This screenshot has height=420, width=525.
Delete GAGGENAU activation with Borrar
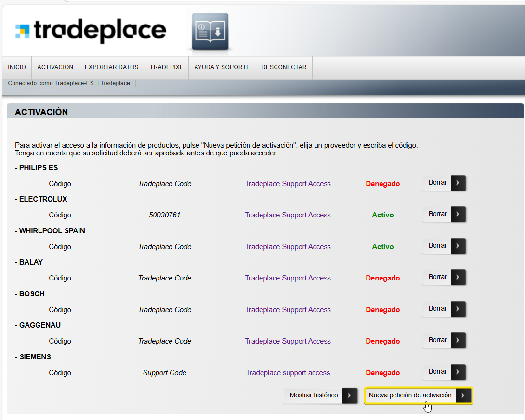pyautogui.click(x=444, y=341)
